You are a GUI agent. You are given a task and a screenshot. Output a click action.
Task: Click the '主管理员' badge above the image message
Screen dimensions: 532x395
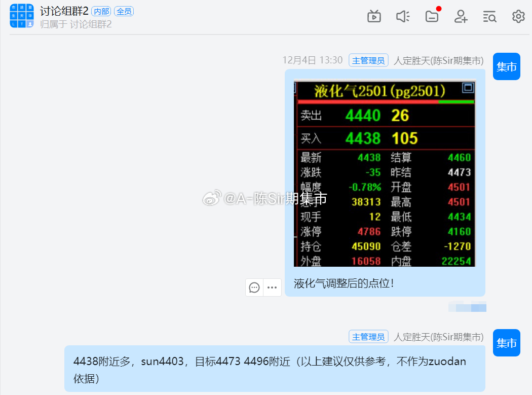(368, 60)
